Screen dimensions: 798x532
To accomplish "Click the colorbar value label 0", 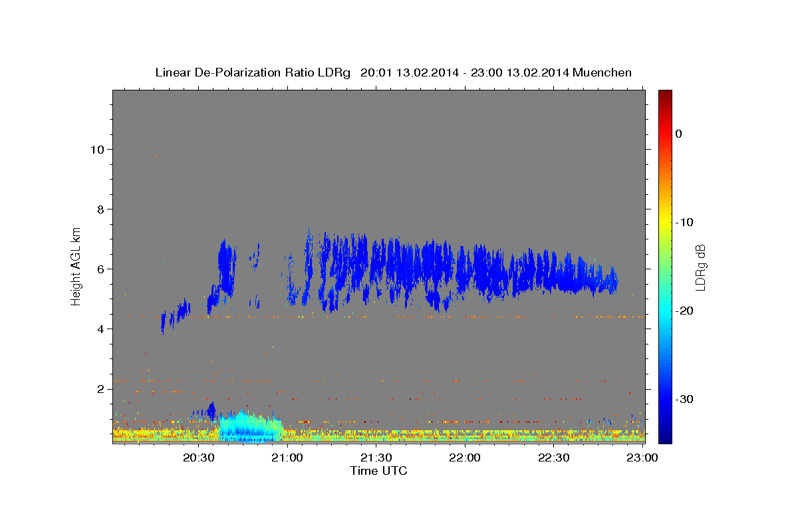I will (x=678, y=134).
